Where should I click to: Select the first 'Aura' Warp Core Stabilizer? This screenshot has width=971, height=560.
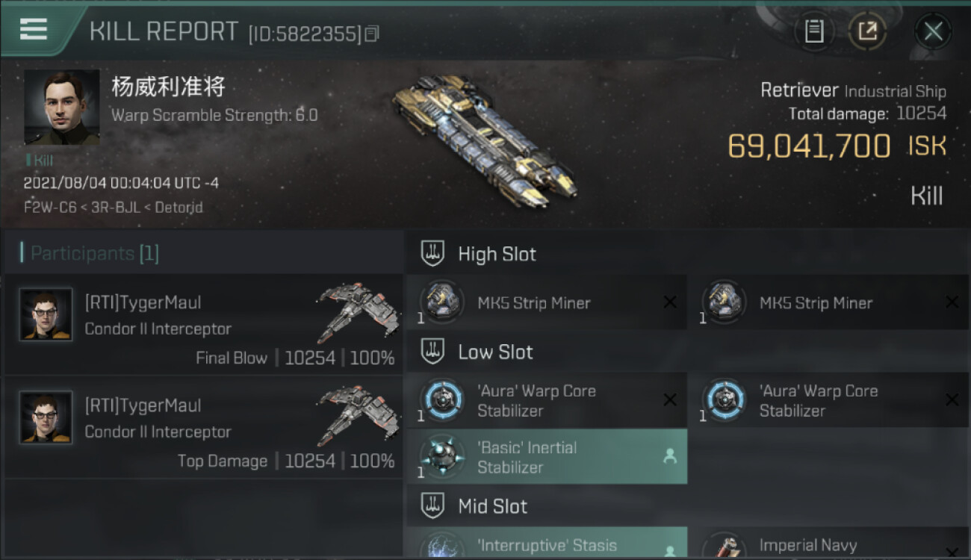point(547,400)
